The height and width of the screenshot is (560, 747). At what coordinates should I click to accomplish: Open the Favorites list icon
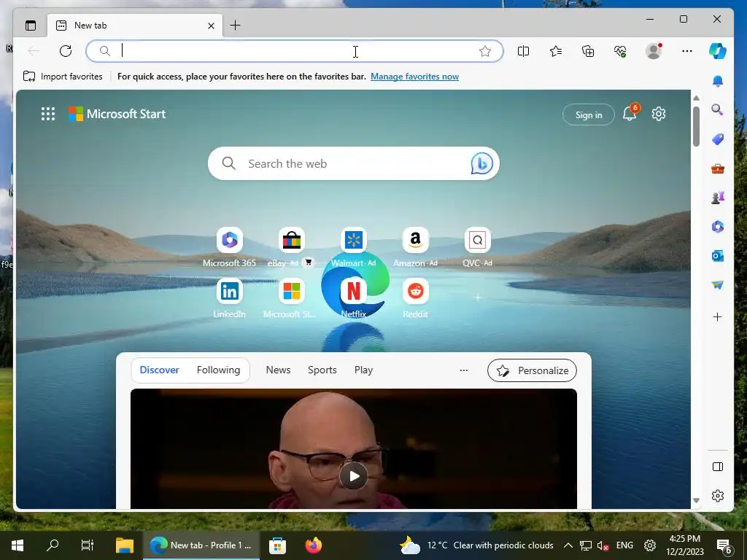click(556, 51)
